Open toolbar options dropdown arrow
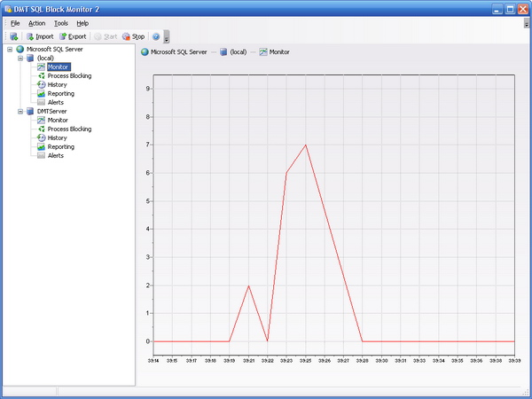The height and width of the screenshot is (399, 532). tap(167, 36)
